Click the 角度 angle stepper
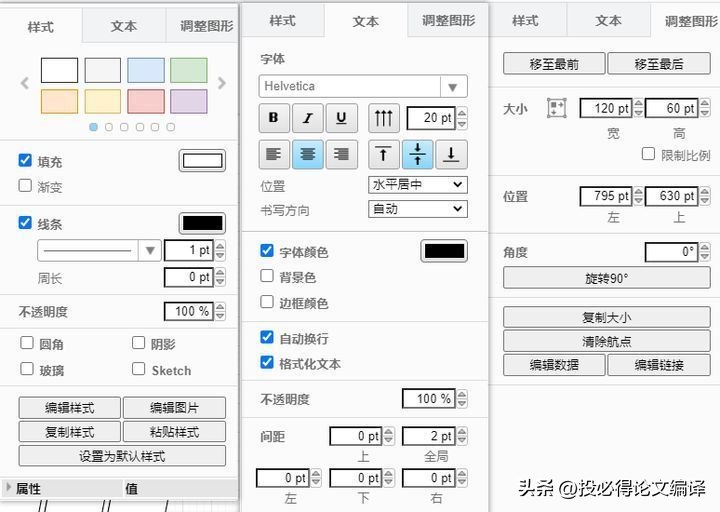The width and height of the screenshot is (720, 512). tap(705, 252)
